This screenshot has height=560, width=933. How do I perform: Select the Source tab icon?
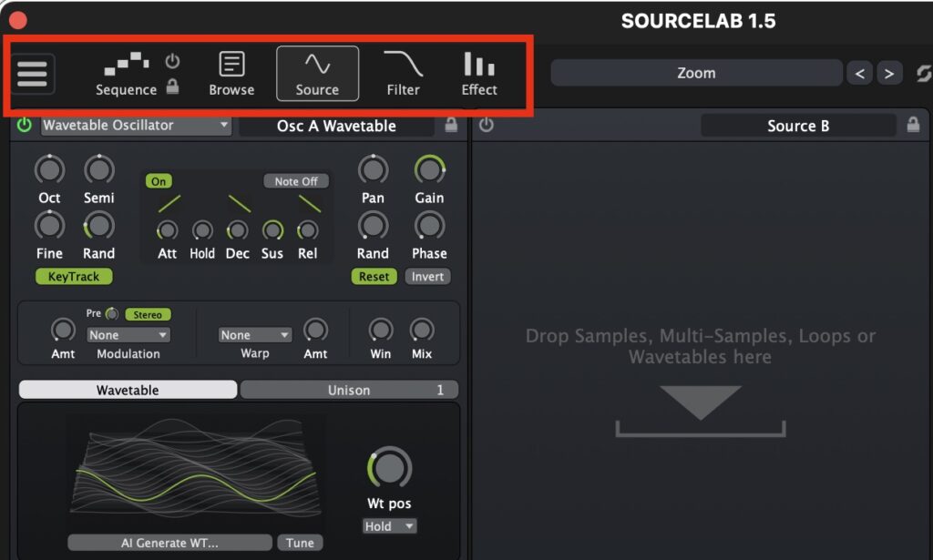[x=317, y=73]
